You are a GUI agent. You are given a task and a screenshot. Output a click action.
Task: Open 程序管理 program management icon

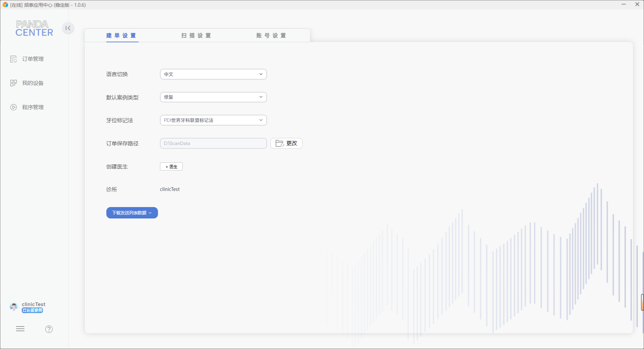[13, 107]
